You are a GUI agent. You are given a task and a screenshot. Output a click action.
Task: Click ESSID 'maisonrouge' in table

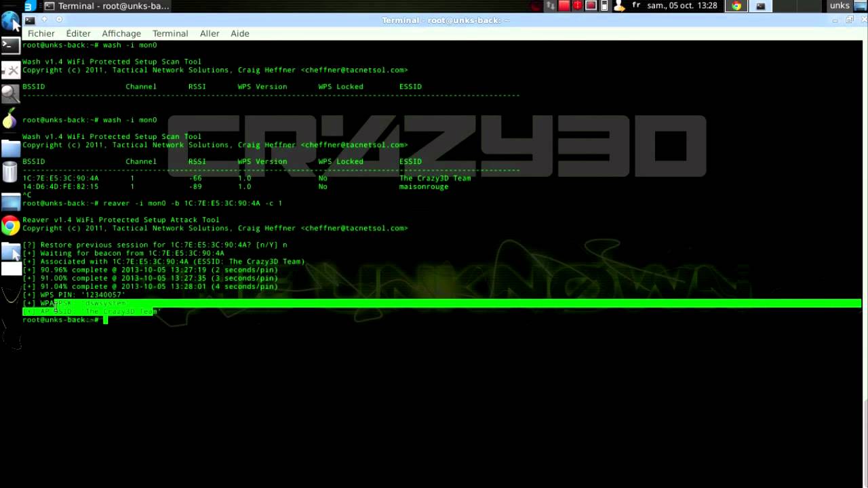(424, 186)
